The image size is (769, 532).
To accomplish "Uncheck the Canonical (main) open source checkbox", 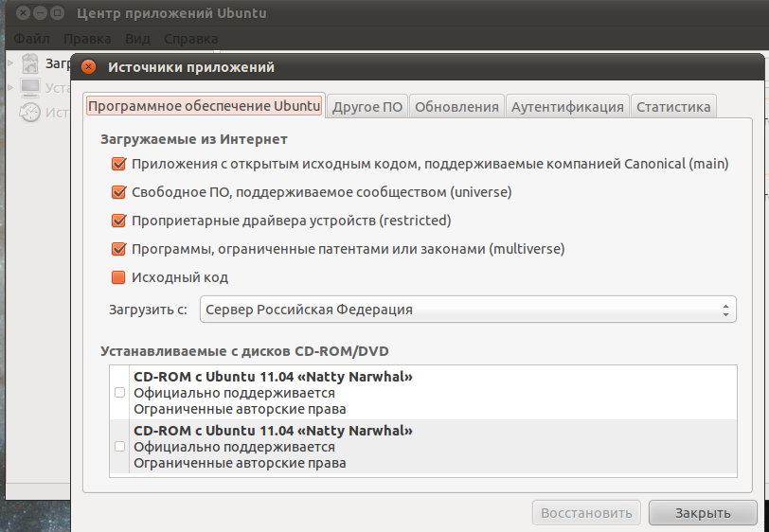I will (118, 164).
